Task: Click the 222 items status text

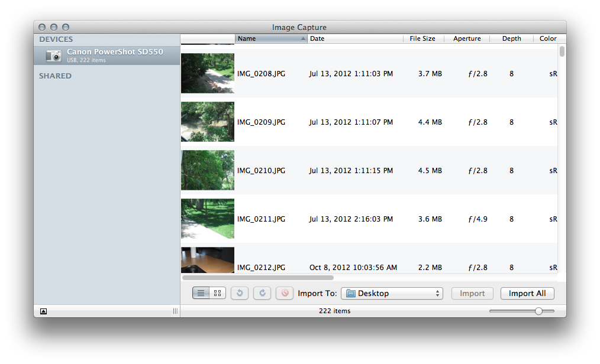Action: (335, 311)
